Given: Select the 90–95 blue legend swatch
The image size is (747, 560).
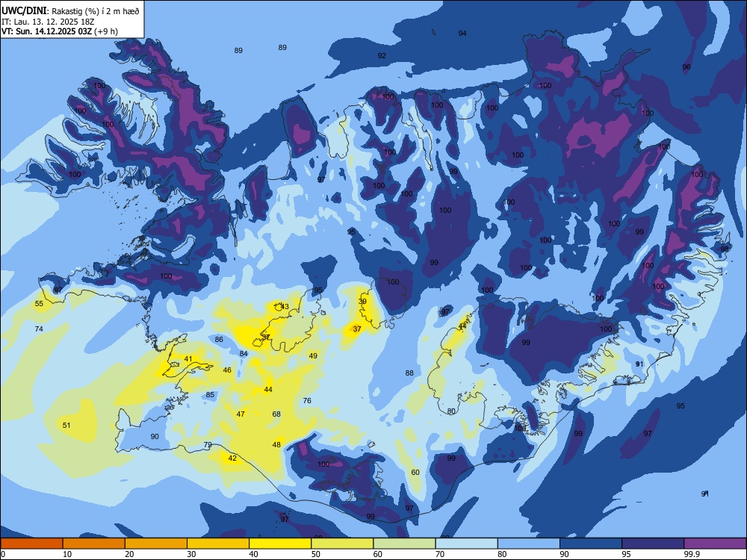Looking at the screenshot, I should tap(591, 544).
